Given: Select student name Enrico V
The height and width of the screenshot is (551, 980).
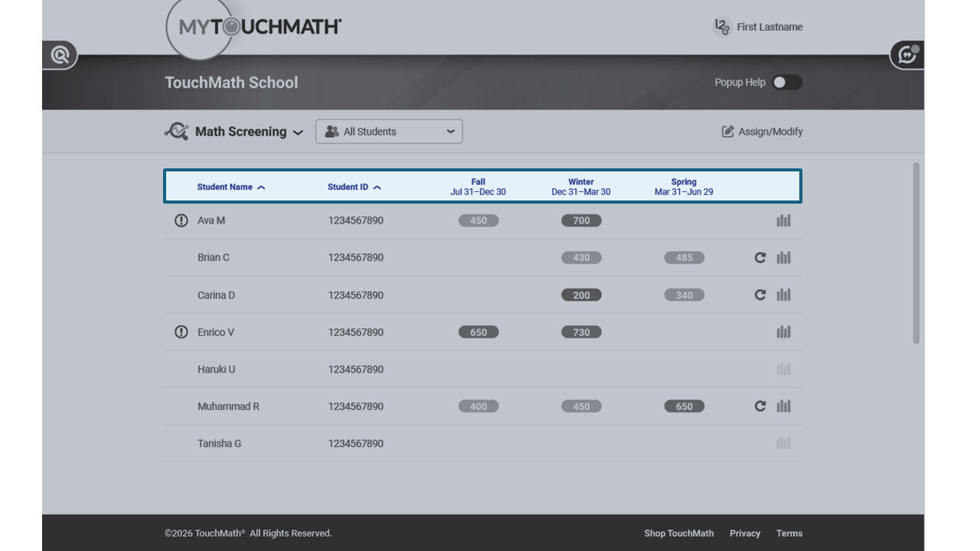Looking at the screenshot, I should coord(216,332).
